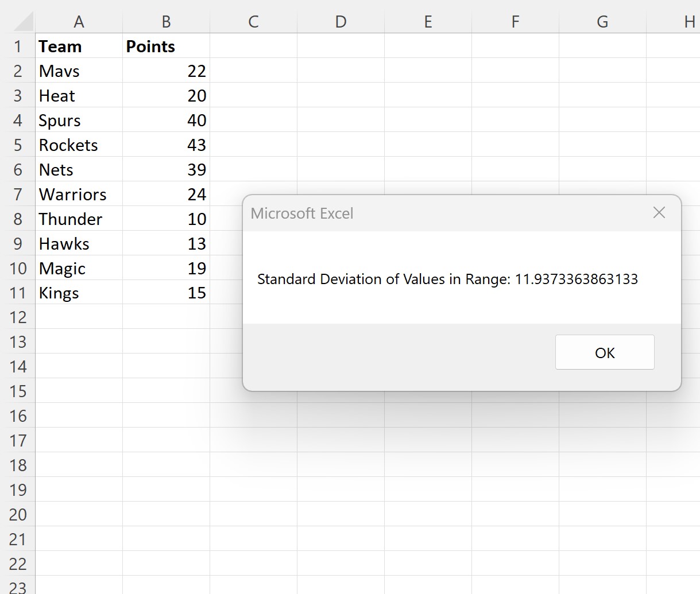This screenshot has width=700, height=594.
Task: Click the Hawks points value 13
Action: 167,243
